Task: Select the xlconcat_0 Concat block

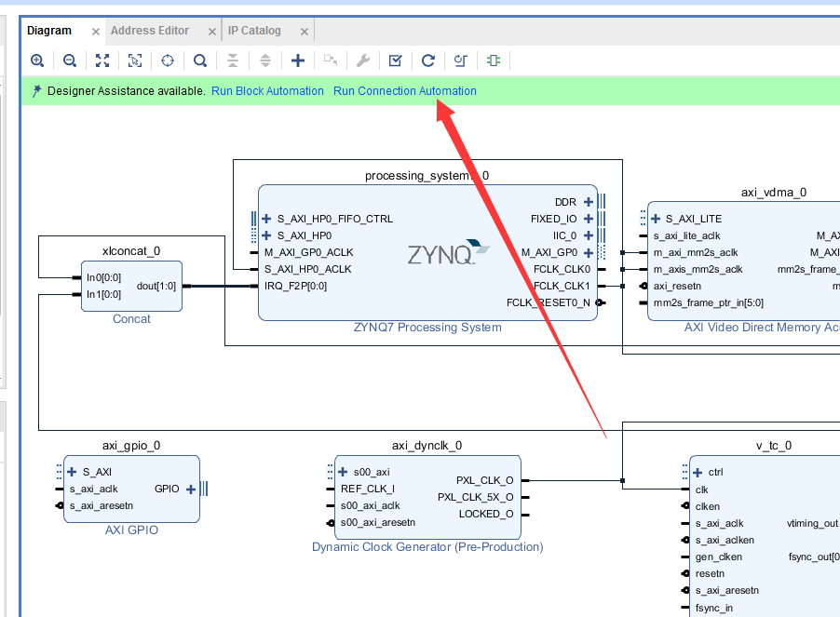Action: click(131, 286)
